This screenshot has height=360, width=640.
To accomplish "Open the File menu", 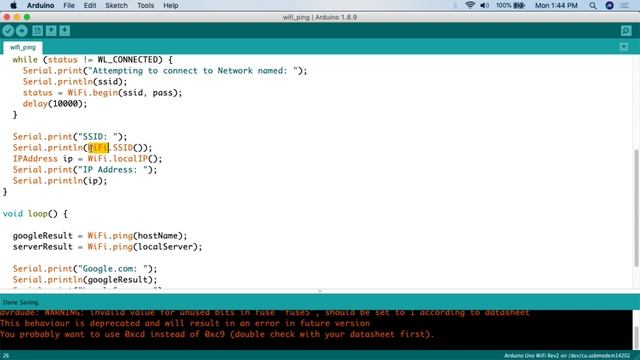I will point(69,5).
